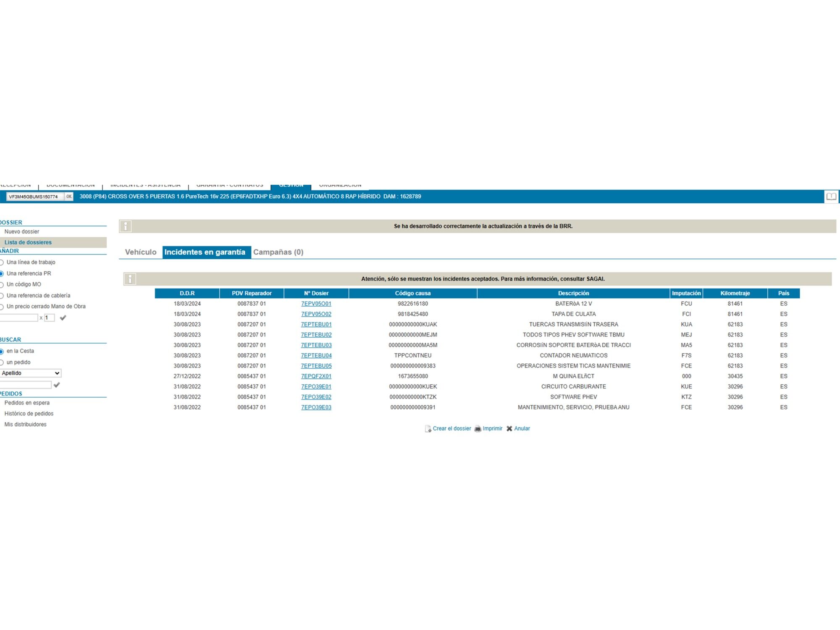Open the Apellido dropdown
This screenshot has width=840, height=630.
[x=30, y=373]
